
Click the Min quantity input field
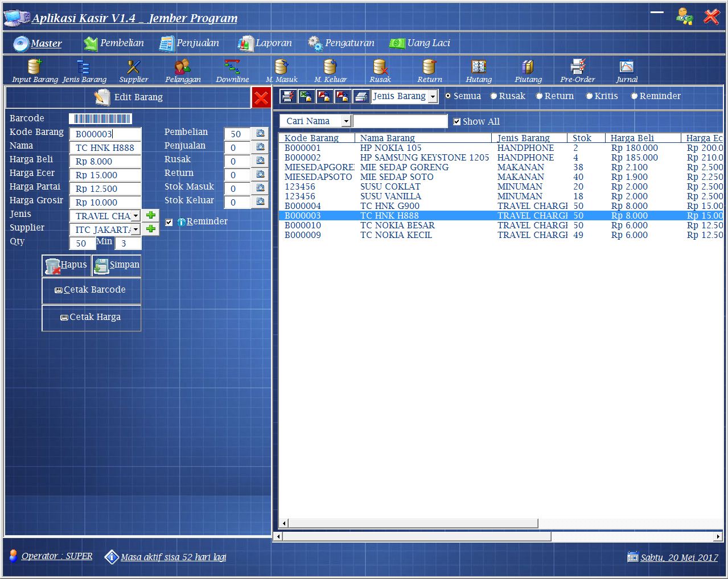[128, 243]
